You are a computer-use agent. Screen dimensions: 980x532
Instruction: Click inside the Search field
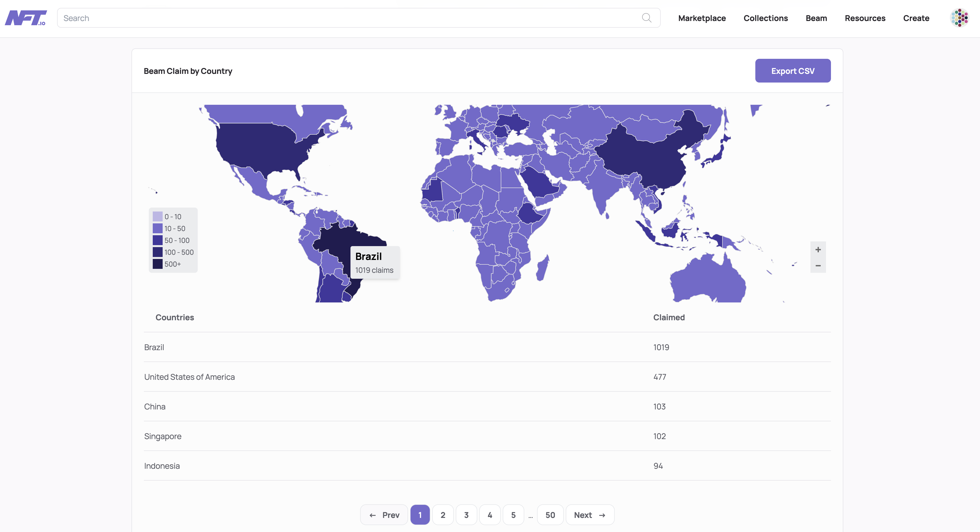(x=228, y=18)
